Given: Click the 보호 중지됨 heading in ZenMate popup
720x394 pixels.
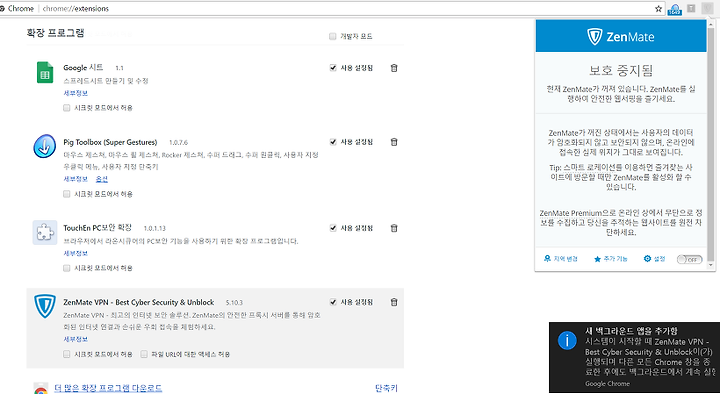Looking at the screenshot, I should pyautogui.click(x=621, y=71).
